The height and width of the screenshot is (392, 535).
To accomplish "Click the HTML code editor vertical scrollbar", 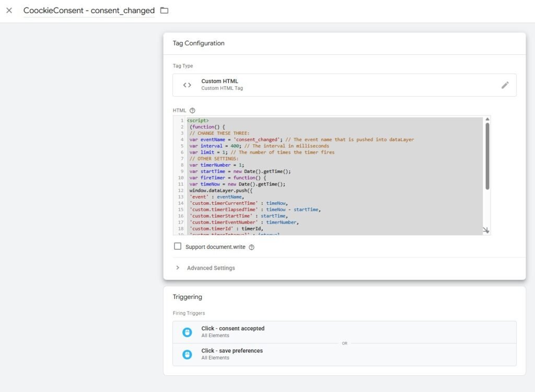I will (487, 156).
